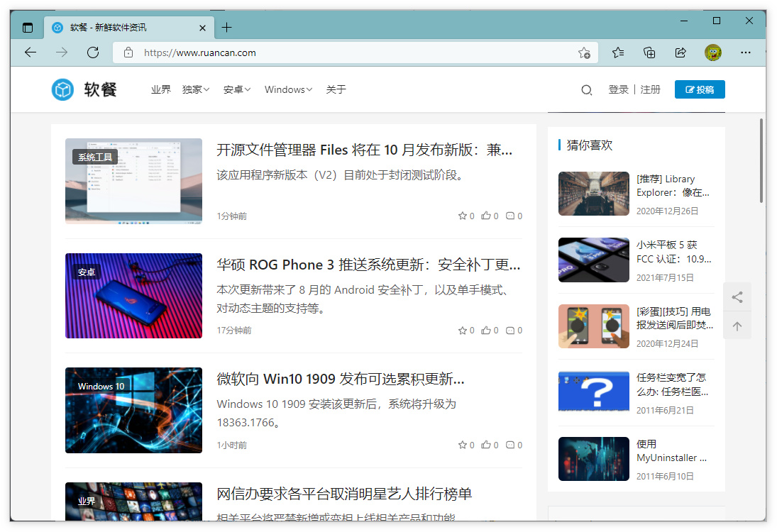Open the Edge profile avatar
777x532 pixels.
[x=712, y=52]
